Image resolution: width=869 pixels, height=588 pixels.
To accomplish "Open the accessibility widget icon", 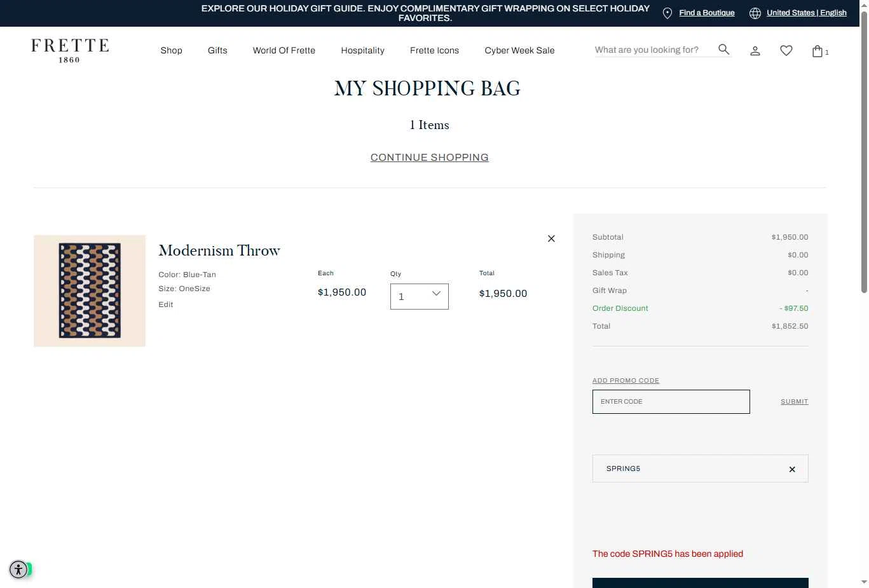I will point(18,570).
